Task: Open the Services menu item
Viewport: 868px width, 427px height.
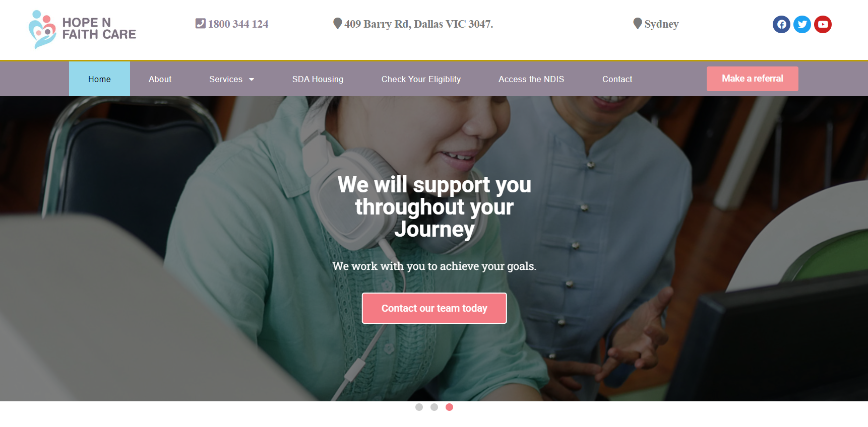Action: [226, 79]
